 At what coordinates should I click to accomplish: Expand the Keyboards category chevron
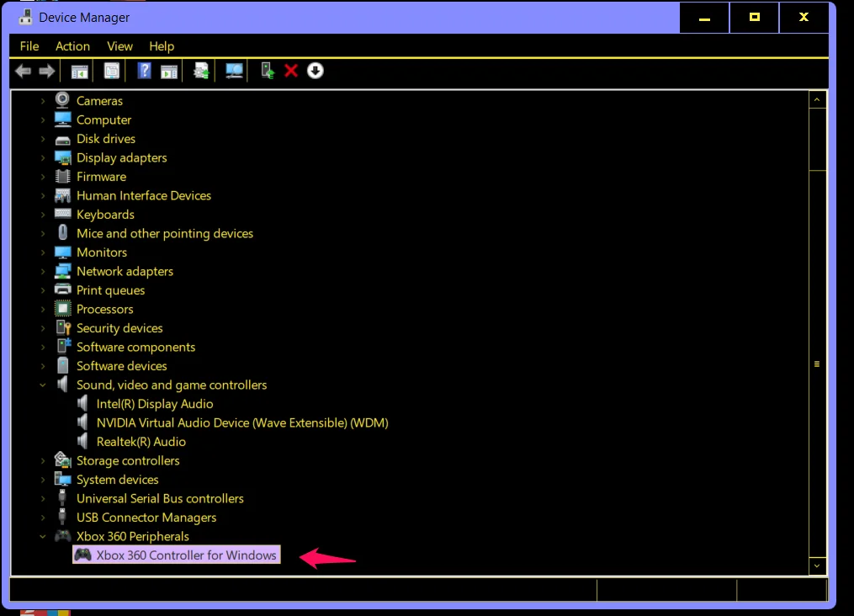(43, 215)
